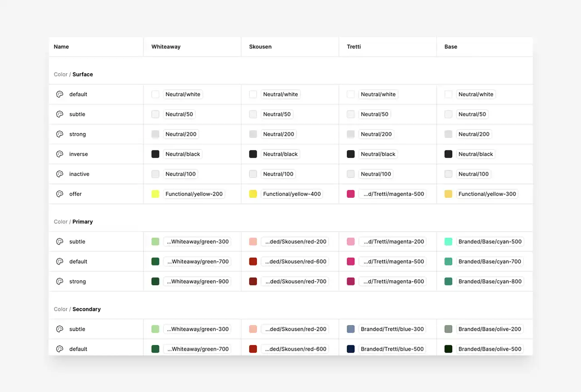Select the Whiteaway column header
The image size is (581, 392).
coord(192,47)
